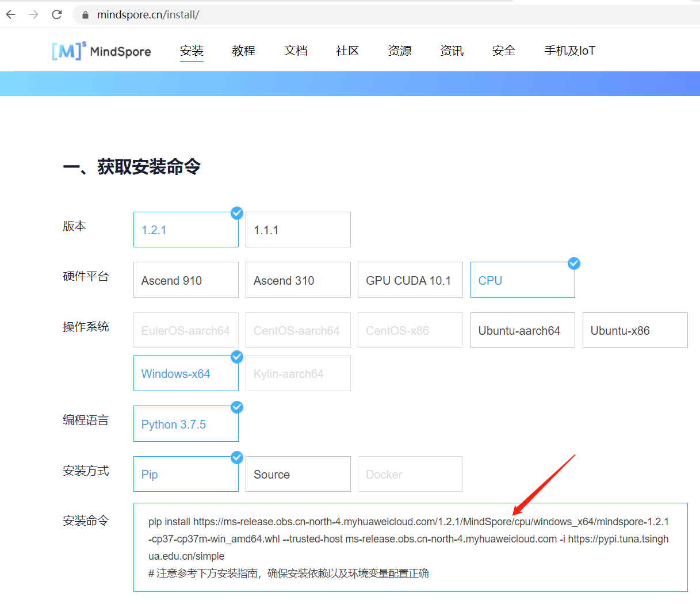The height and width of the screenshot is (604, 700).
Task: Go back in the browser
Action: (x=11, y=14)
